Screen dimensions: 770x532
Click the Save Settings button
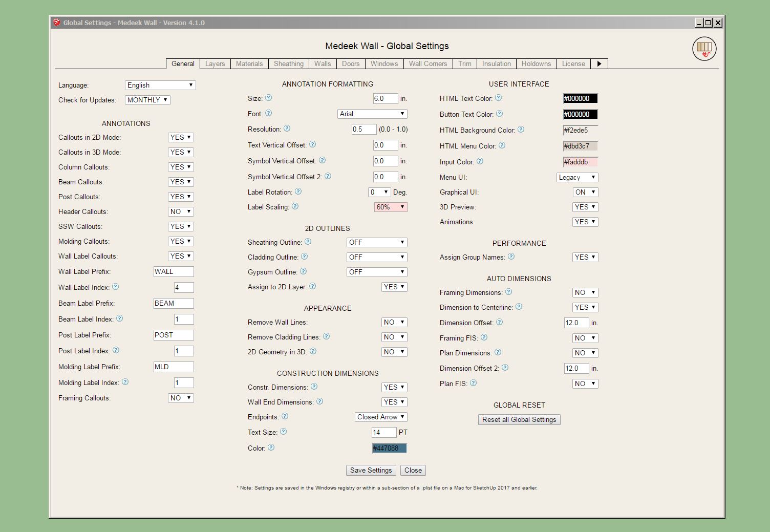(x=371, y=470)
